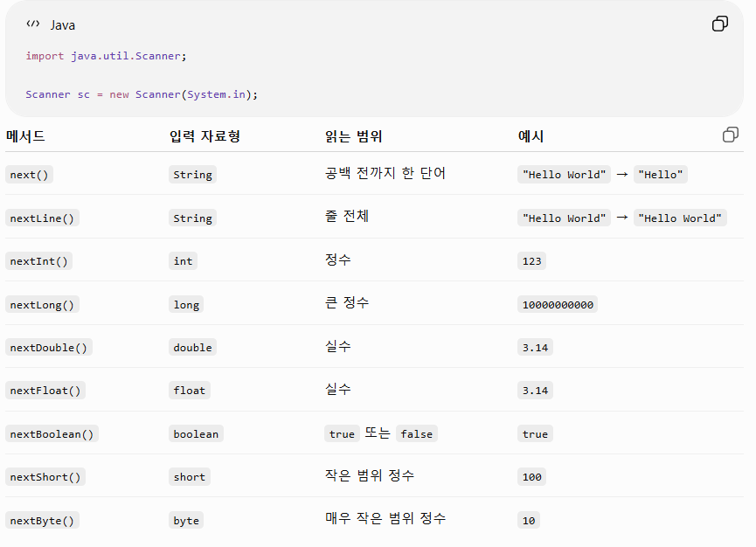The width and height of the screenshot is (756, 547).
Task: Click the nextByte() code label
Action: click(x=43, y=521)
